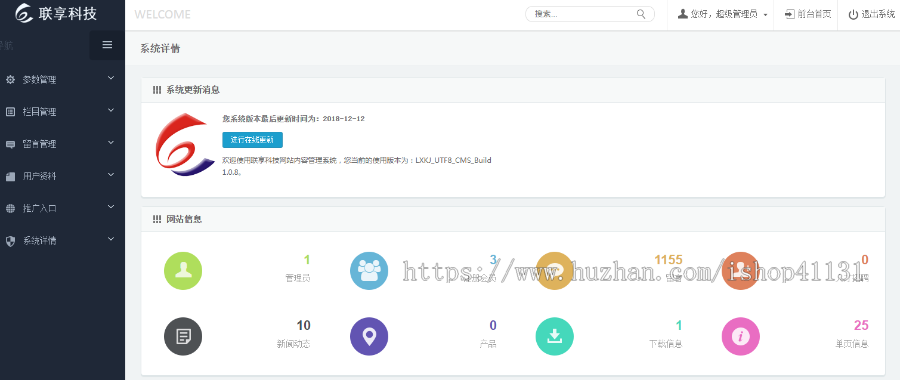The height and width of the screenshot is (380, 900).
Task: Click the magnifier search icon
Action: (x=641, y=14)
